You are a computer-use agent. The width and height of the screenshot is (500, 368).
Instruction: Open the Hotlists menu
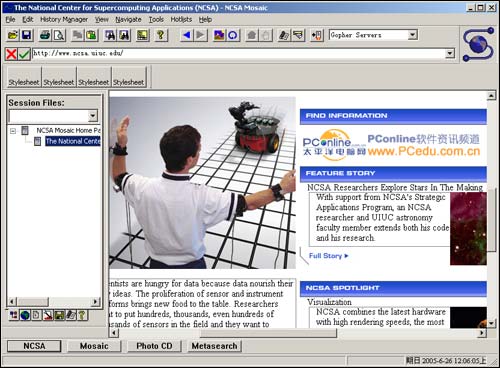point(181,19)
